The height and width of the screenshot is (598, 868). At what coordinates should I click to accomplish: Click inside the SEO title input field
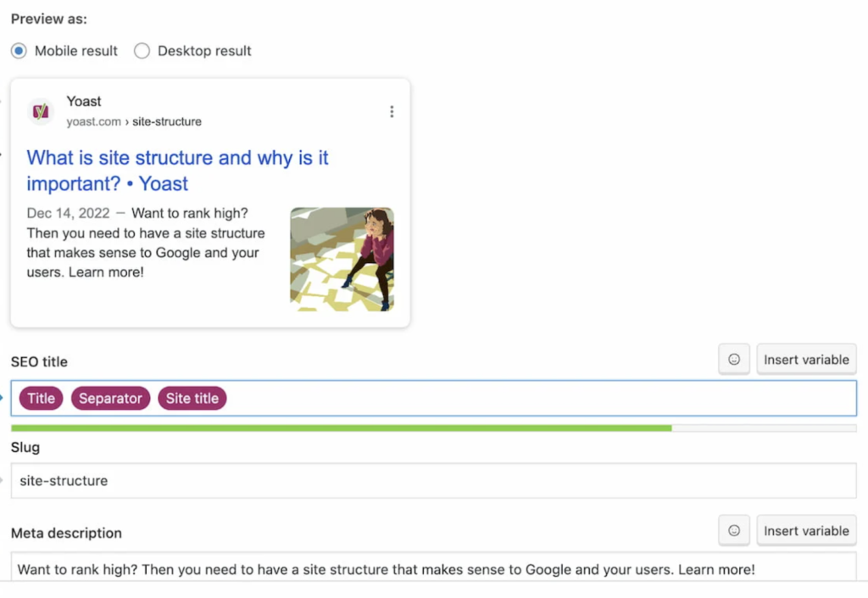coord(433,398)
